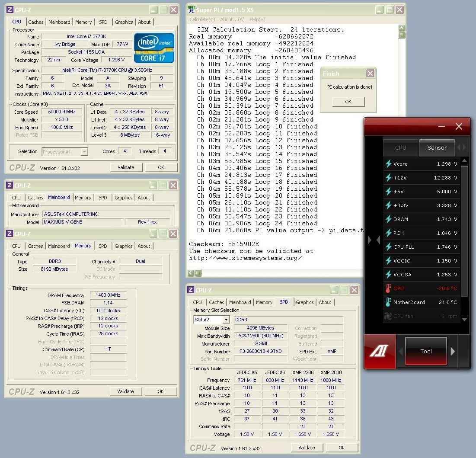This screenshot has height=458, width=476.
Task: Click the lightning icon beside +3.3V
Action: pyautogui.click(x=388, y=205)
